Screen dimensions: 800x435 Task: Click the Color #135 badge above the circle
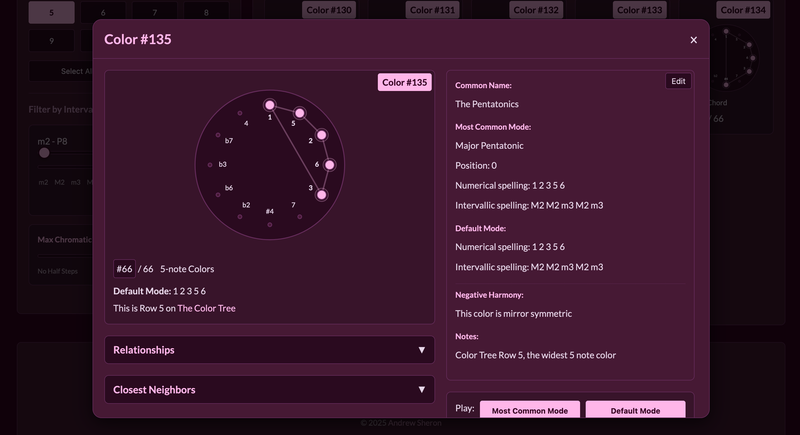tap(405, 82)
